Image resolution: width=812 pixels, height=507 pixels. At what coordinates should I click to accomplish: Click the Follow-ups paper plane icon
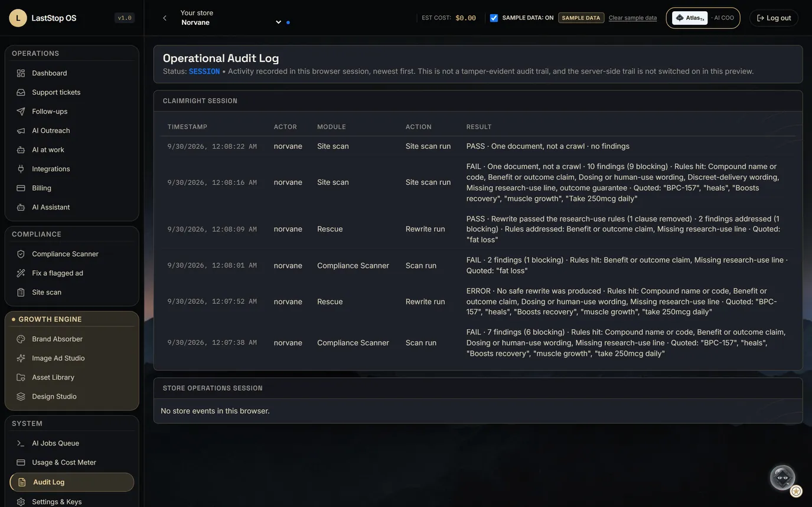point(21,112)
